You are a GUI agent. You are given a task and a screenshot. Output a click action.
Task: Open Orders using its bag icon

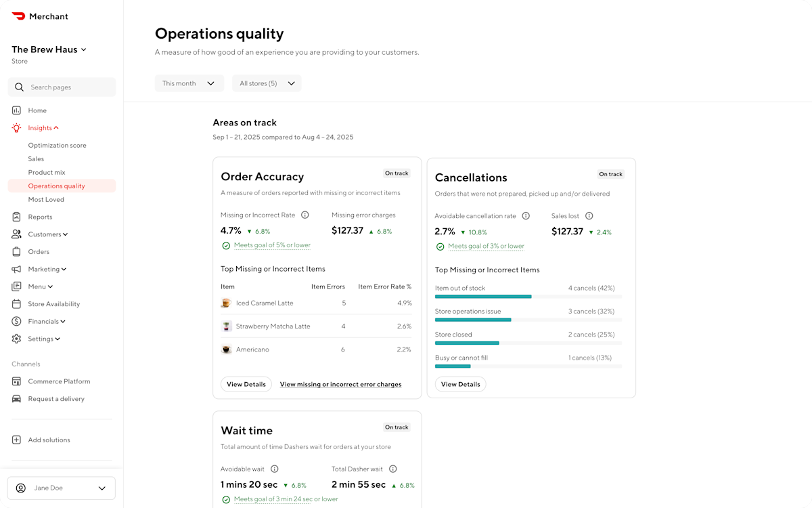point(16,251)
